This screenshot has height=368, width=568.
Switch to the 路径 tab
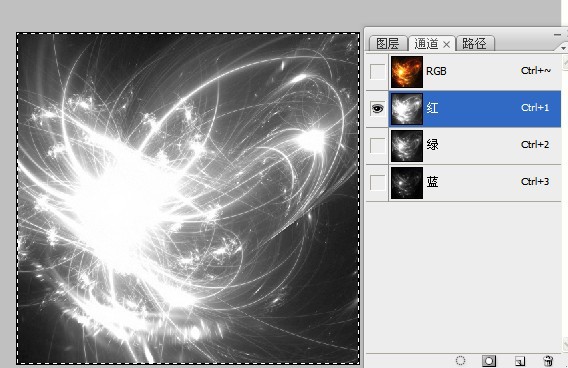474,44
